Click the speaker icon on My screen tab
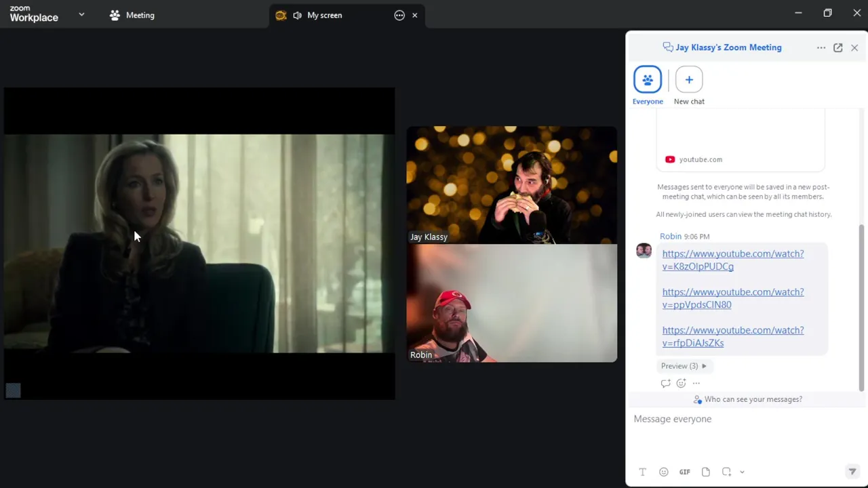Viewport: 868px width, 488px height. [x=297, y=15]
